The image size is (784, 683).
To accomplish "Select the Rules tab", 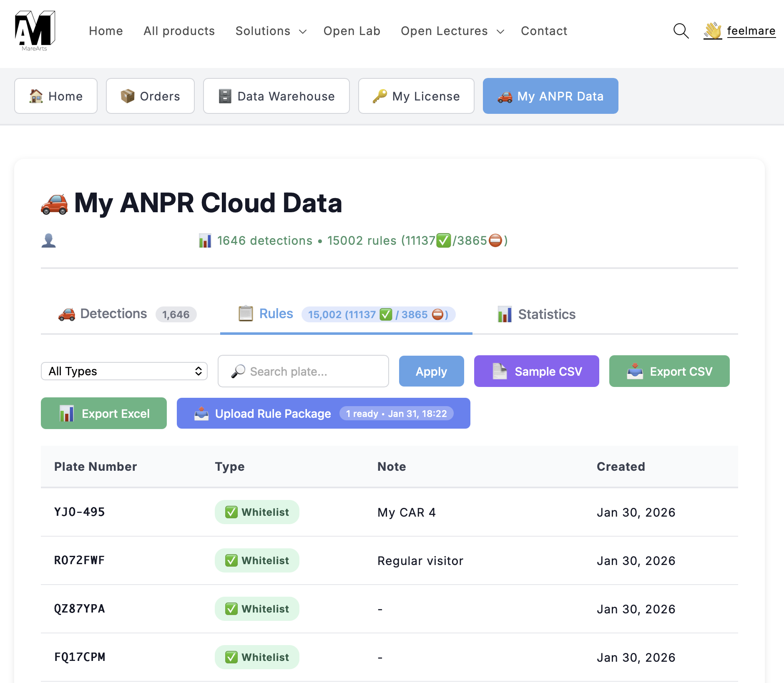I will pos(346,314).
